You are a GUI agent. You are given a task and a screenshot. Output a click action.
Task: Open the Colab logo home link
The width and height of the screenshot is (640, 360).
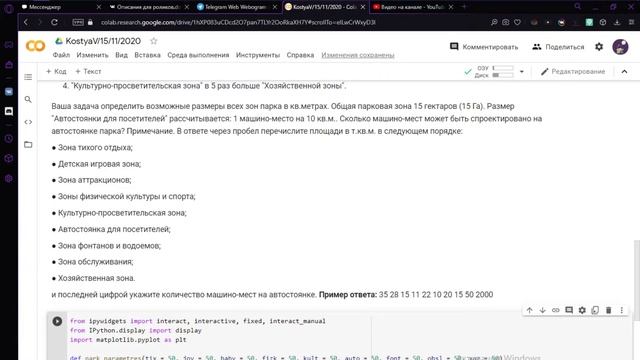36,46
